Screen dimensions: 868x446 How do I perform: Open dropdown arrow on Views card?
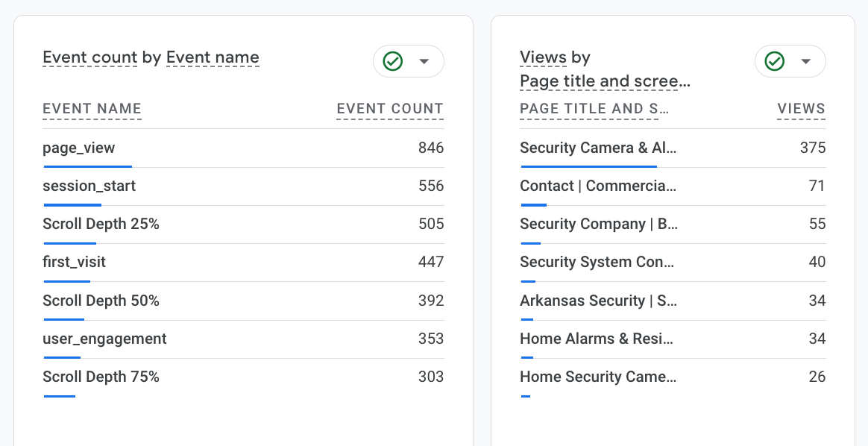click(x=805, y=61)
